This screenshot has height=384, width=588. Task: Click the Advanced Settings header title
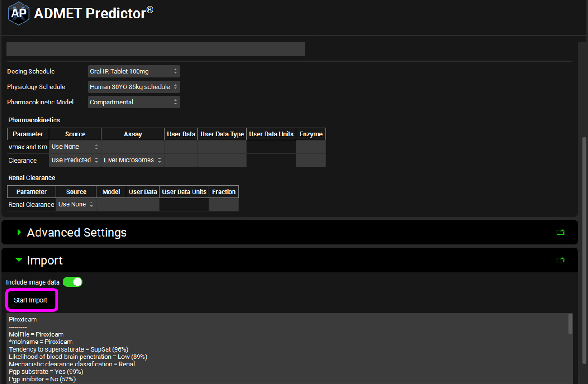click(76, 233)
